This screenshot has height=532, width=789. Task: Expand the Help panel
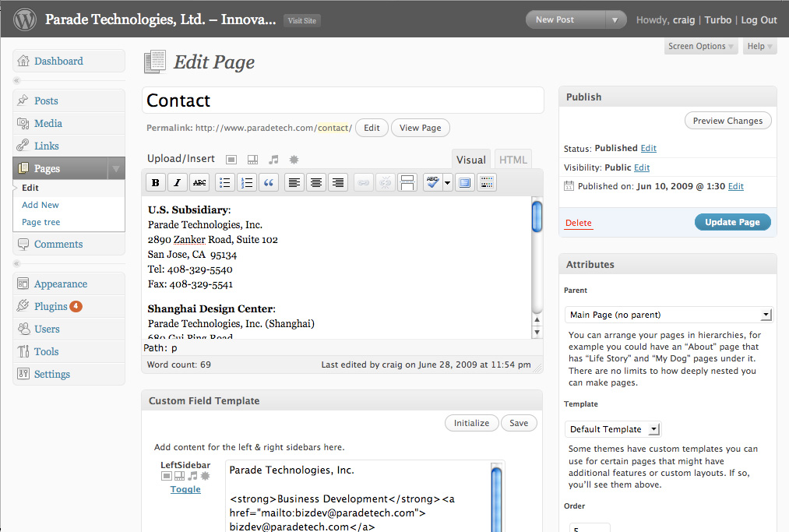pyautogui.click(x=759, y=46)
